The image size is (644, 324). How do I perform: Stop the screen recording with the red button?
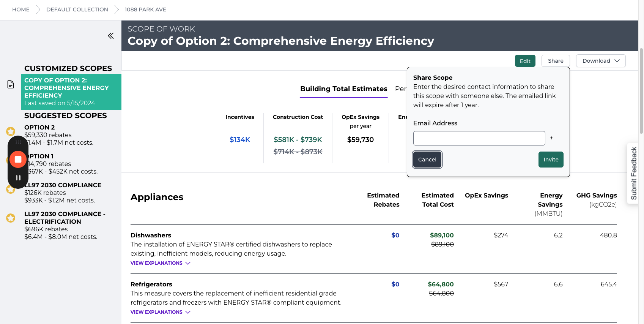point(18,159)
